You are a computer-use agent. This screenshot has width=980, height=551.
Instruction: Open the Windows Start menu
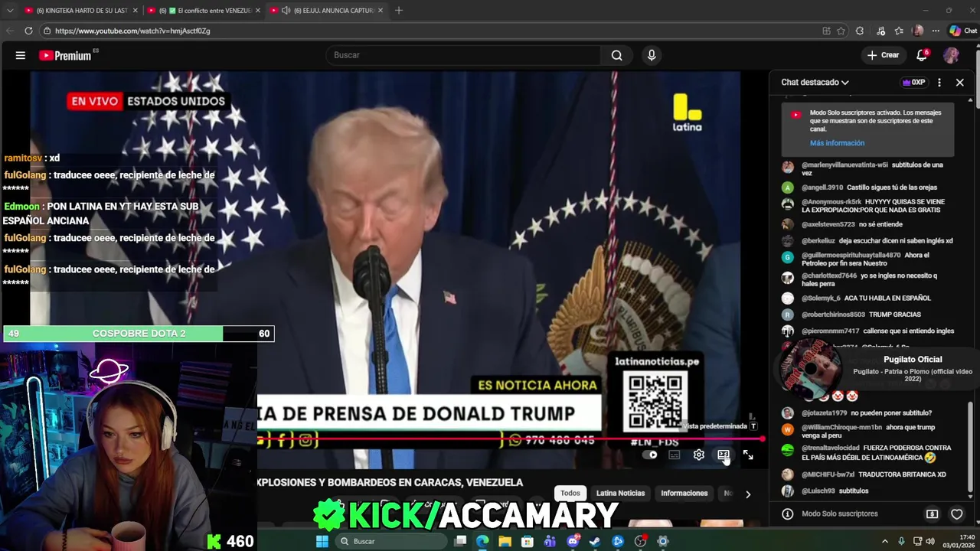click(x=322, y=541)
